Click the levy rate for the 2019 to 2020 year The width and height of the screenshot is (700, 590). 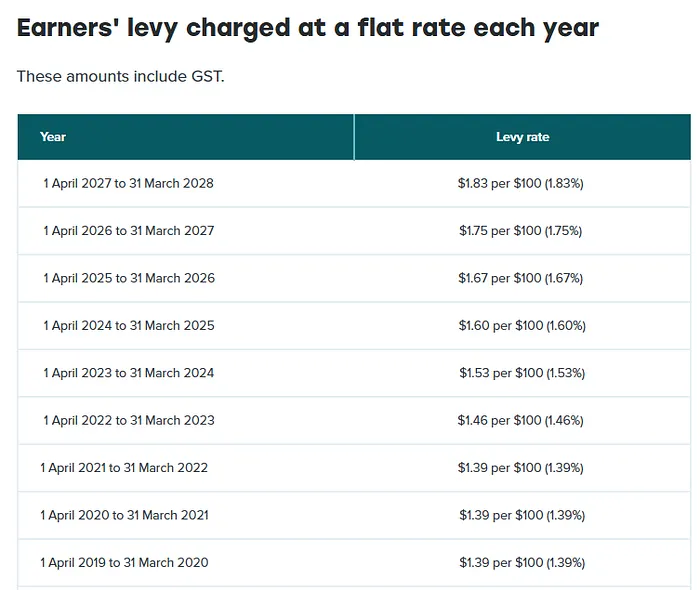pyautogui.click(x=521, y=563)
